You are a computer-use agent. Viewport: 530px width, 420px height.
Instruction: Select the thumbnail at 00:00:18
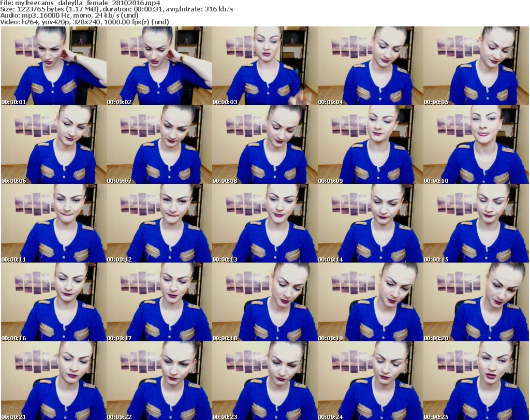pos(264,302)
